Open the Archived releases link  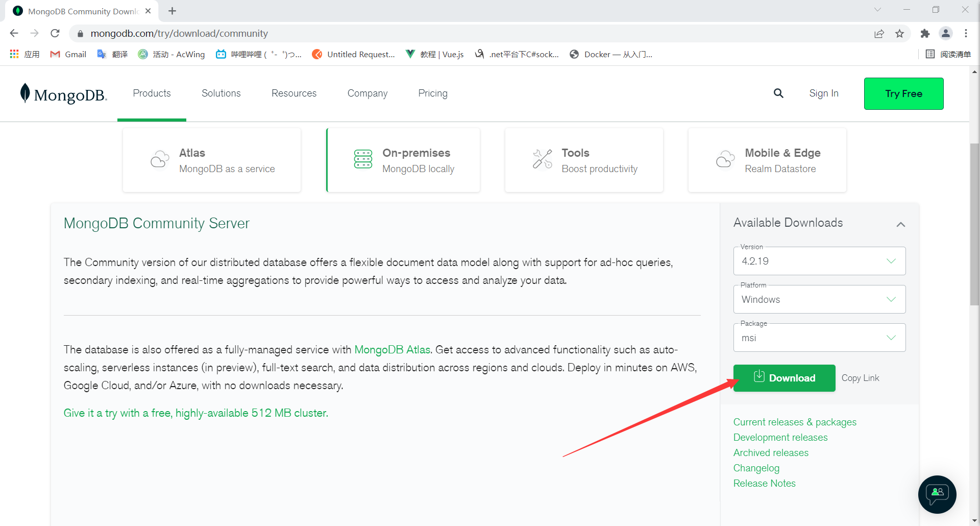pos(771,453)
